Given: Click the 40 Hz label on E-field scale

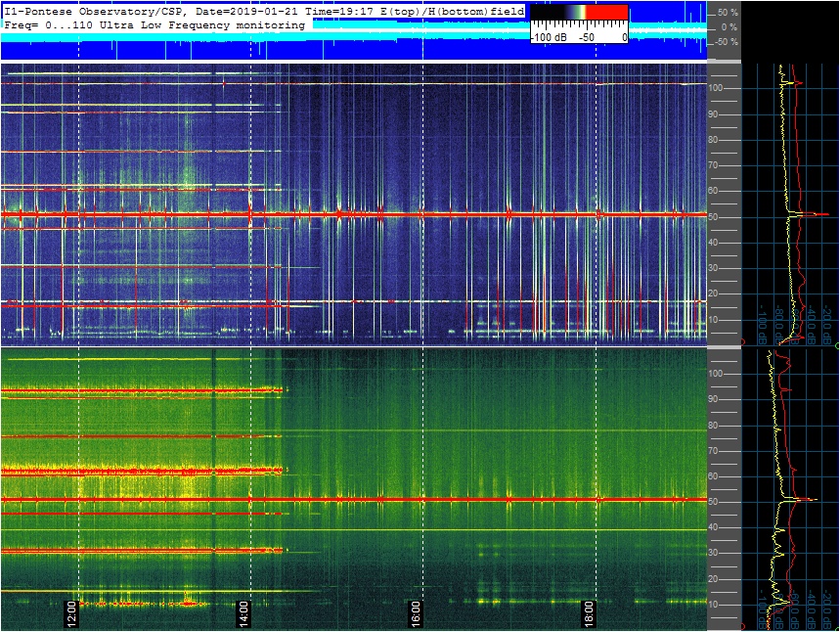Looking at the screenshot, I should (x=713, y=243).
